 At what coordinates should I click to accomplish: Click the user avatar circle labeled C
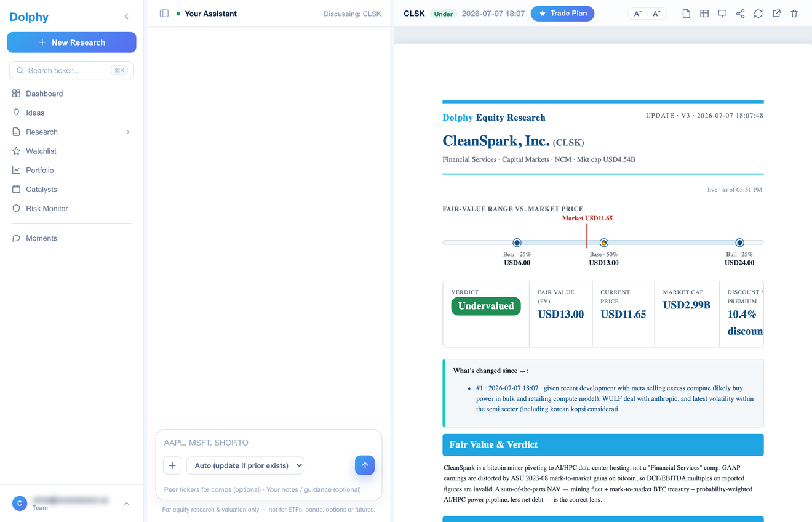[x=20, y=504]
